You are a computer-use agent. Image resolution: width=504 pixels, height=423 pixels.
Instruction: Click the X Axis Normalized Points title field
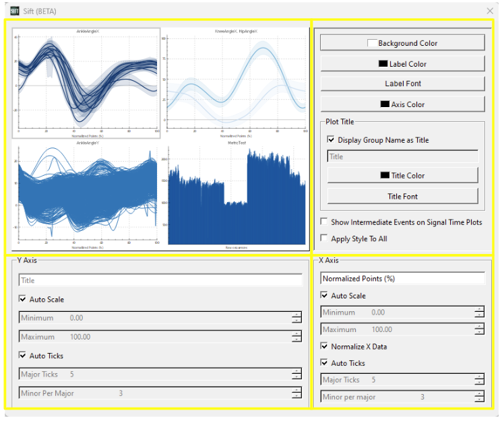coord(402,278)
